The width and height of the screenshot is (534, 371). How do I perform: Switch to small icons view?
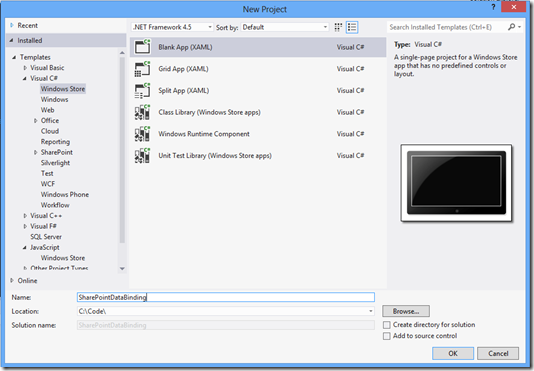tap(338, 27)
